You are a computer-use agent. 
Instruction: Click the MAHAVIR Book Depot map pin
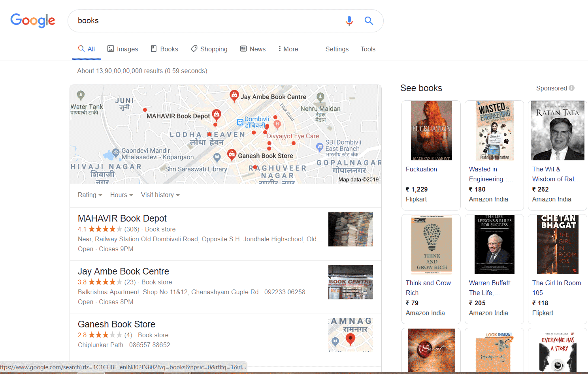pyautogui.click(x=216, y=115)
